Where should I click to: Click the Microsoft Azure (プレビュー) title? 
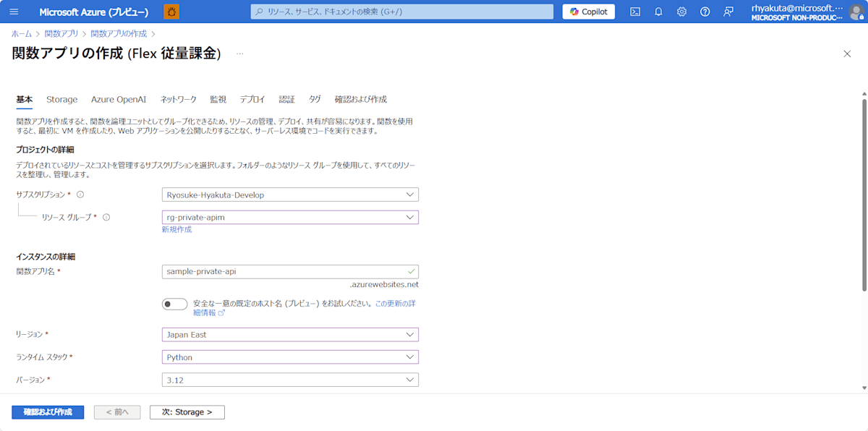click(94, 12)
